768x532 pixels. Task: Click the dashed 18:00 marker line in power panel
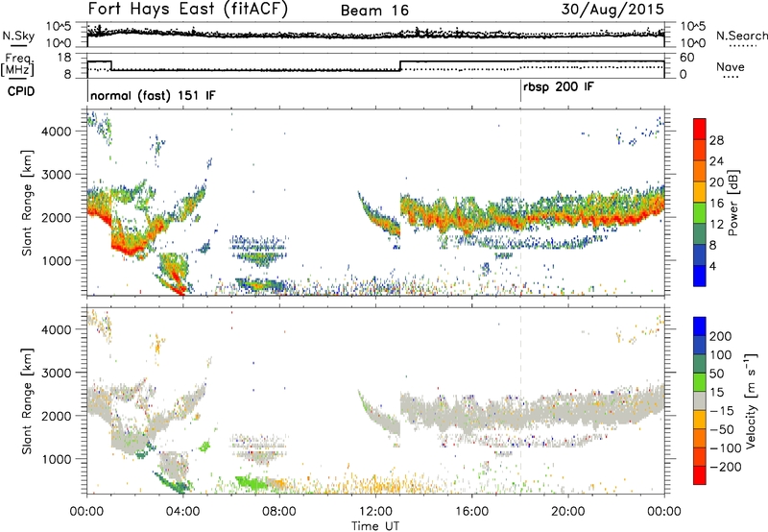click(x=520, y=203)
